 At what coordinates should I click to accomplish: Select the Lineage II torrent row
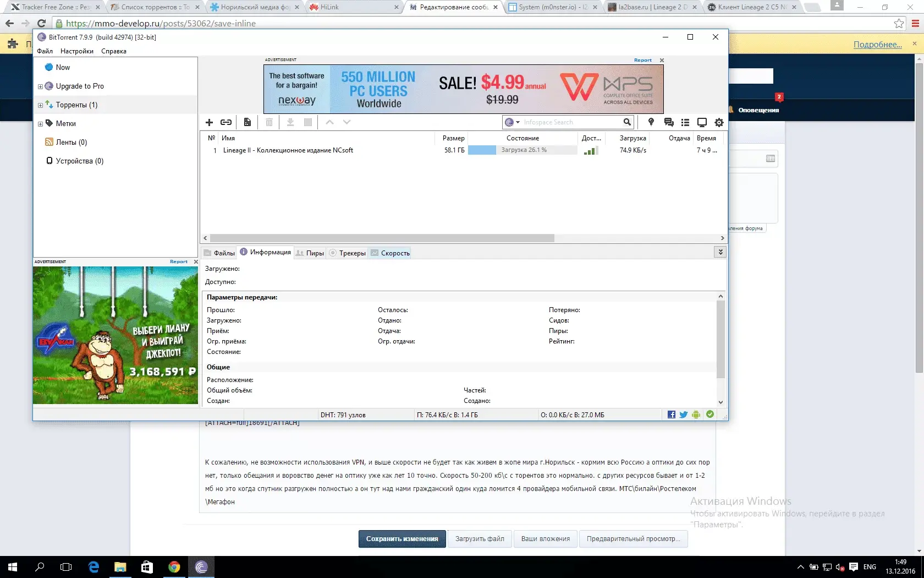coord(462,150)
